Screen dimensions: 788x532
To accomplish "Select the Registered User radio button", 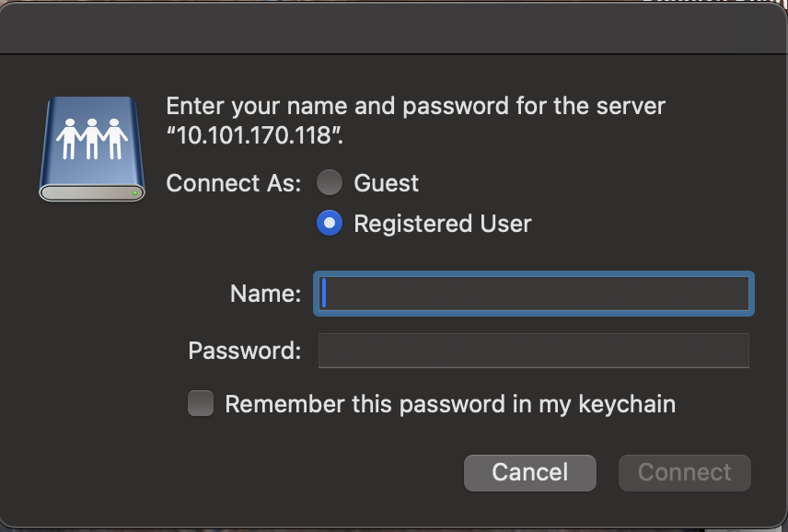I will point(330,223).
